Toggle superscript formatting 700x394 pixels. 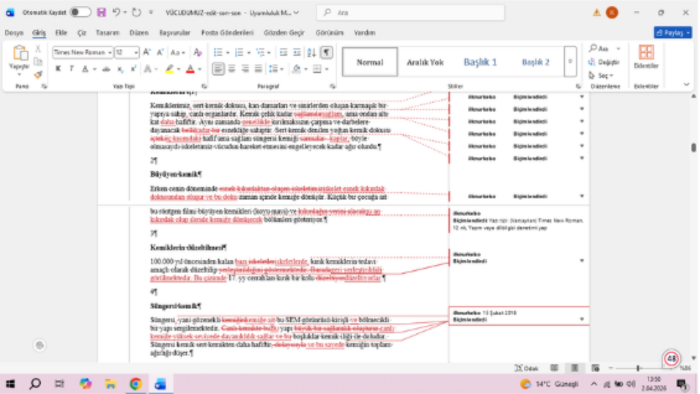click(x=133, y=69)
